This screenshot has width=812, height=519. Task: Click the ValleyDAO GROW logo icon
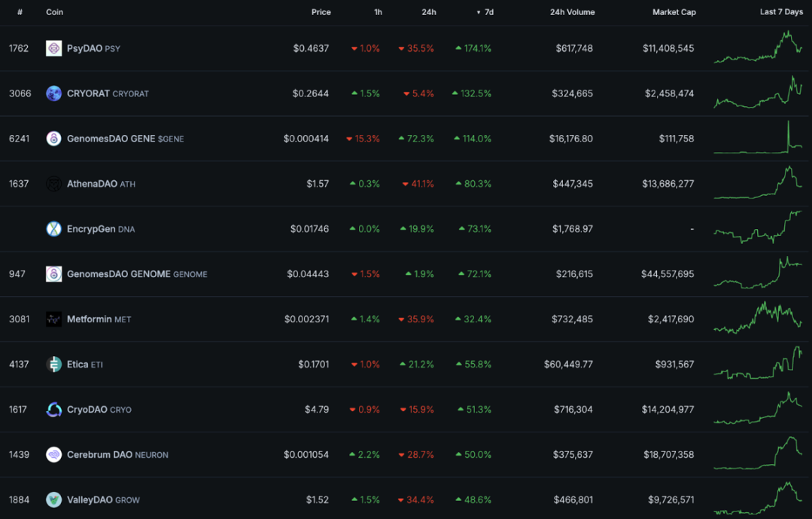tap(53, 500)
